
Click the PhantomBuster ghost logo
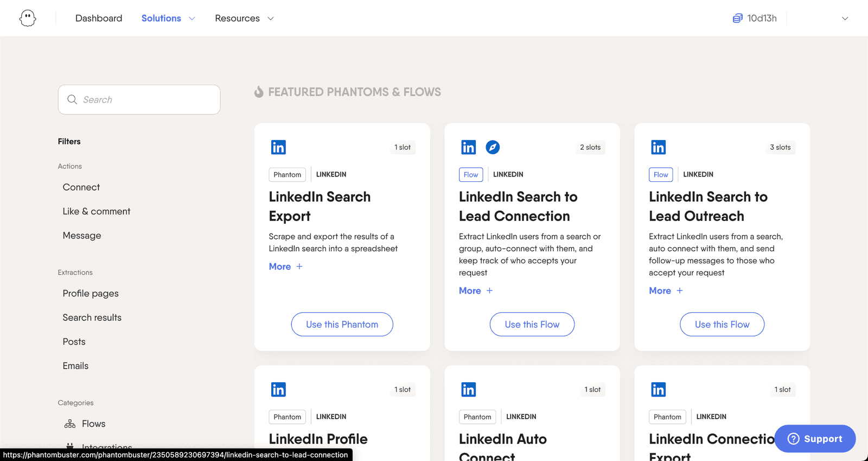tap(28, 18)
